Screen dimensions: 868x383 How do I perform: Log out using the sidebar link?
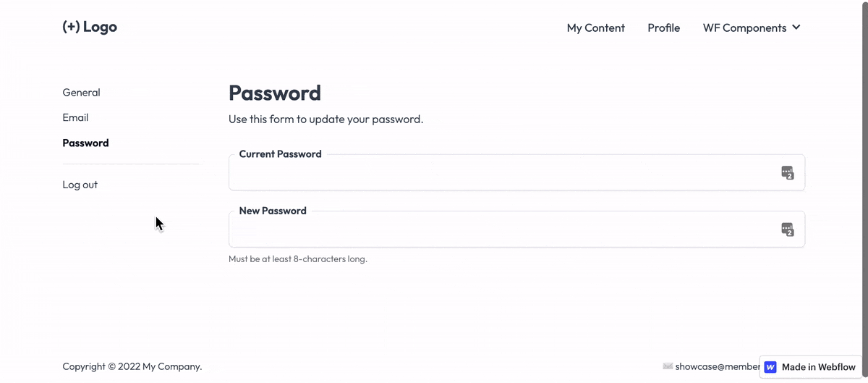coord(80,185)
